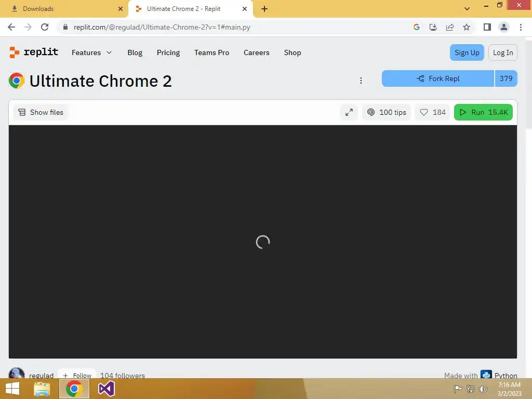The image size is (532, 399).
Task: Tip with the 100 tips button
Action: pos(387,112)
